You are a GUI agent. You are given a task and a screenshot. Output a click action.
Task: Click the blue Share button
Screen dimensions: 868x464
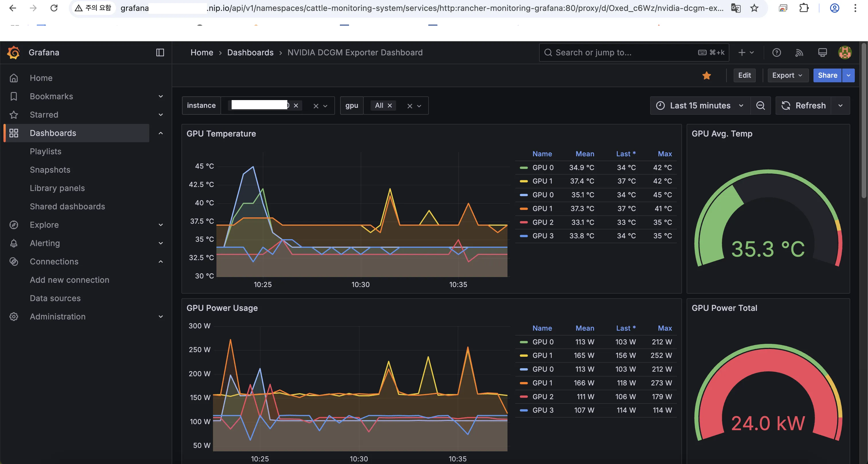coord(827,75)
